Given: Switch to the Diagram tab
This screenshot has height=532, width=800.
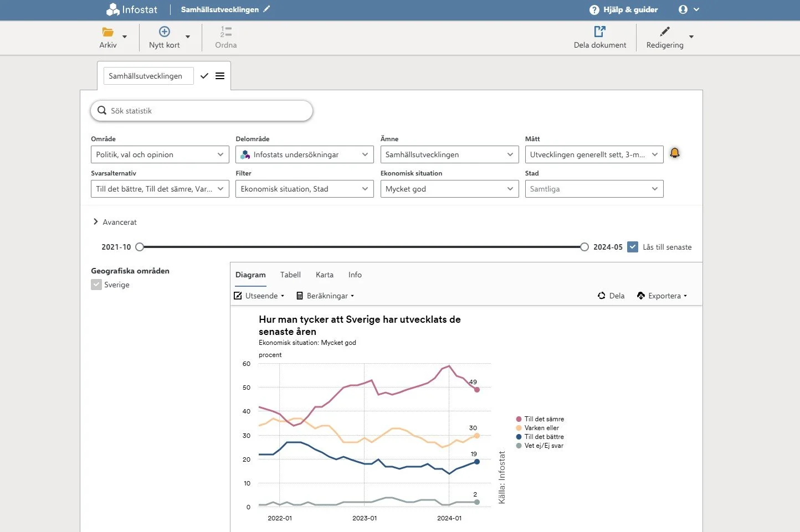Looking at the screenshot, I should (x=250, y=275).
